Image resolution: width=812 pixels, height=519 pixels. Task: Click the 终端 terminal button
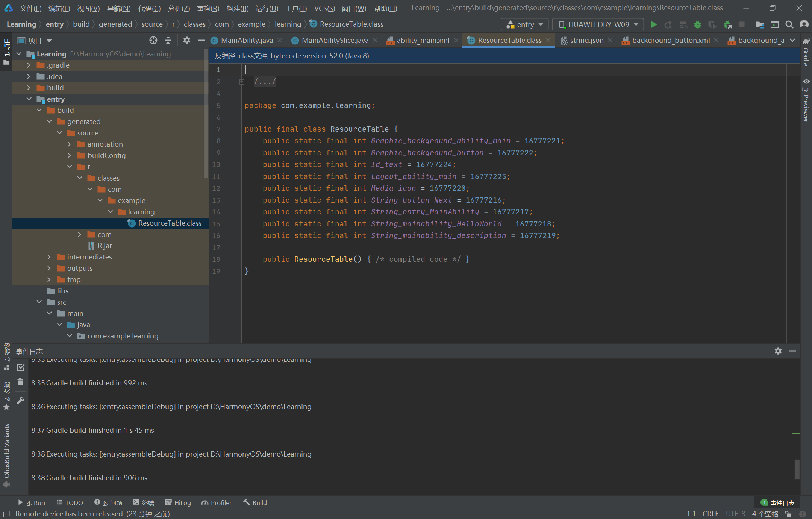tap(145, 502)
